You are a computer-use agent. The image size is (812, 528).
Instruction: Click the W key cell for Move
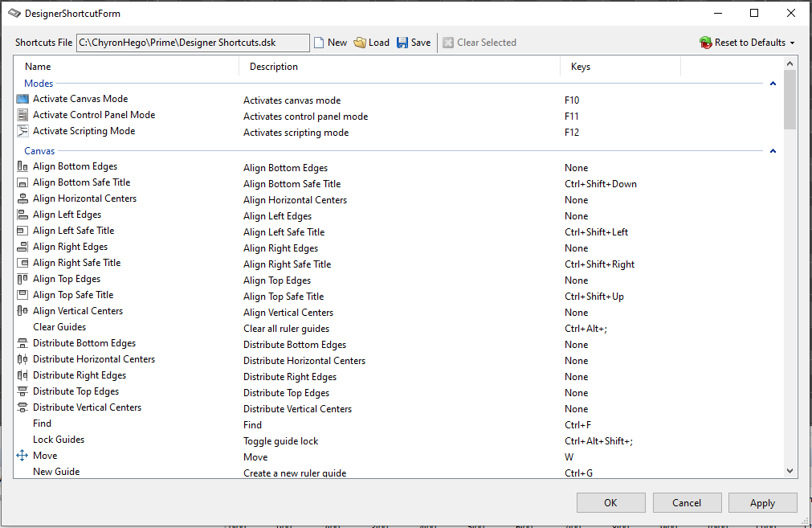point(569,457)
